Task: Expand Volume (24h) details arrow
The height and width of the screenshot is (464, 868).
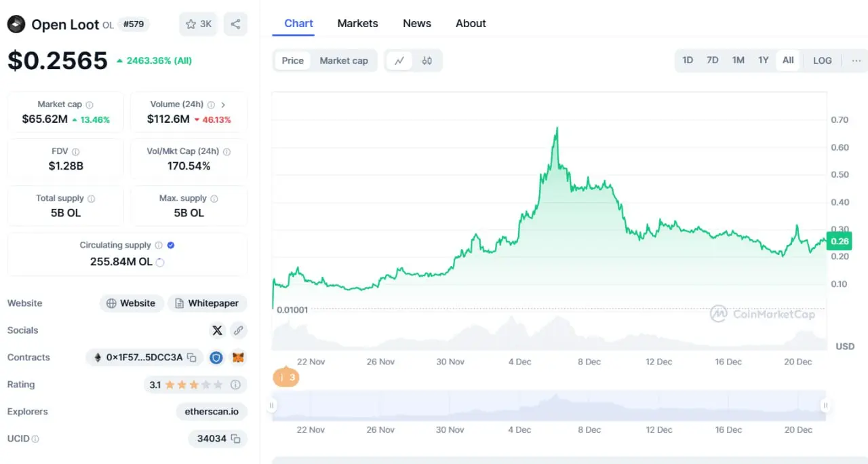Action: (x=223, y=104)
